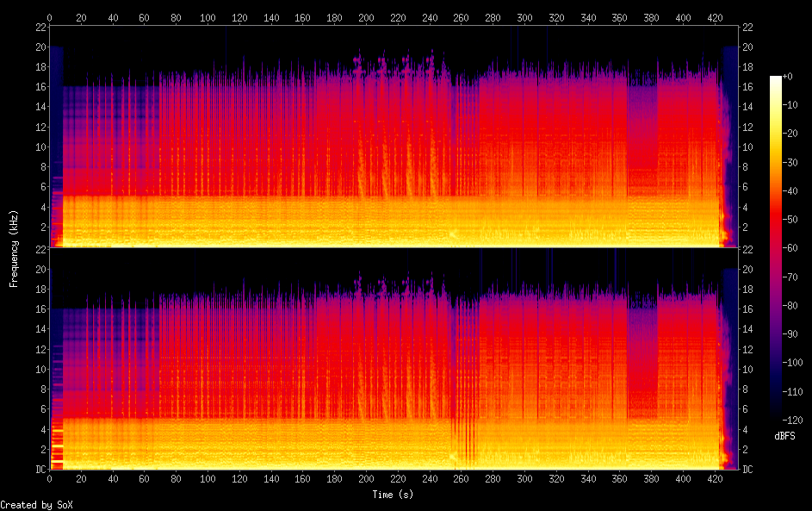Screen dimensions: 812x511
Task: Click 10 kHz label on upper channel left axis
Action: click(39, 146)
